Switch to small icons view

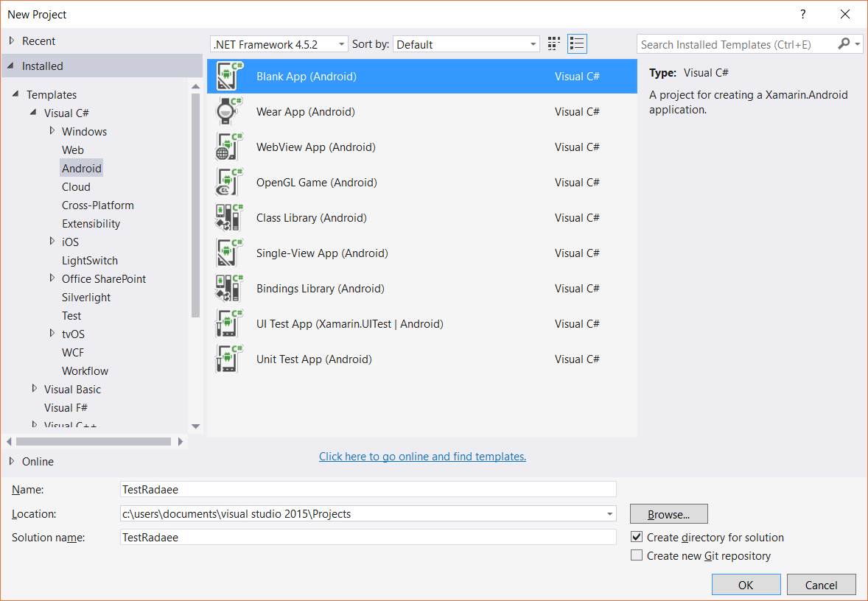[x=554, y=44]
